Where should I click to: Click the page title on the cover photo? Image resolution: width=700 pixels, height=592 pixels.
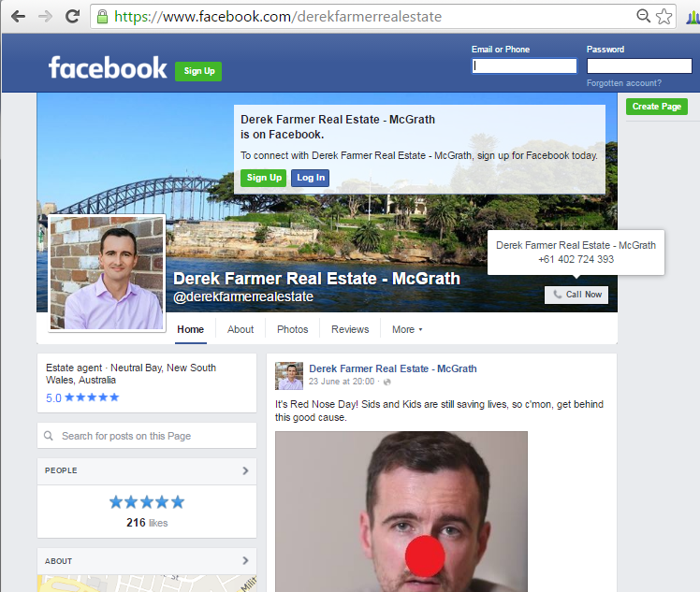click(316, 279)
